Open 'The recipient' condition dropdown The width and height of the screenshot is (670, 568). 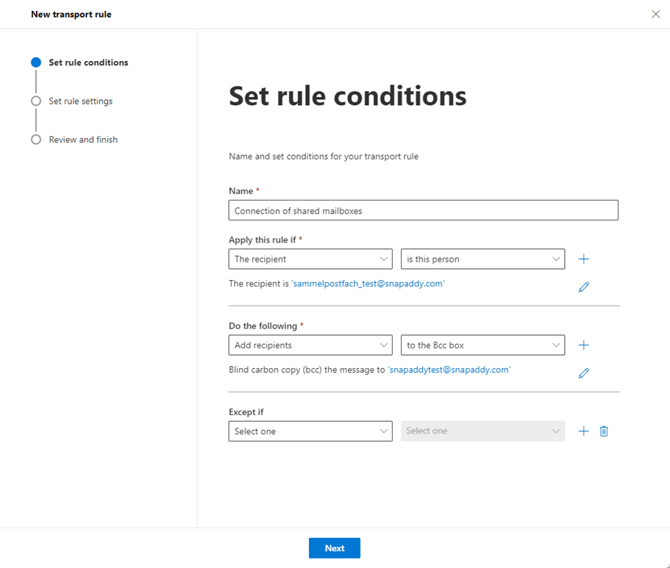pos(310,259)
